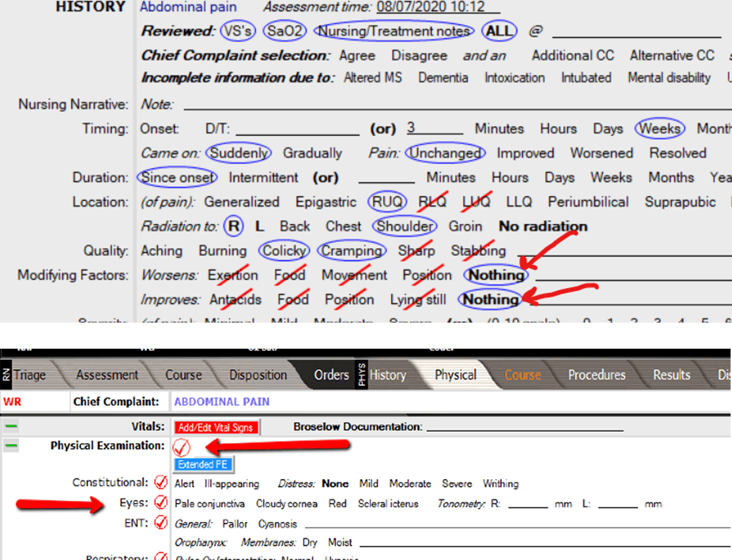Viewport: 732px width, 560px height.
Task: Go to the Results tab
Action: pyautogui.click(x=671, y=375)
